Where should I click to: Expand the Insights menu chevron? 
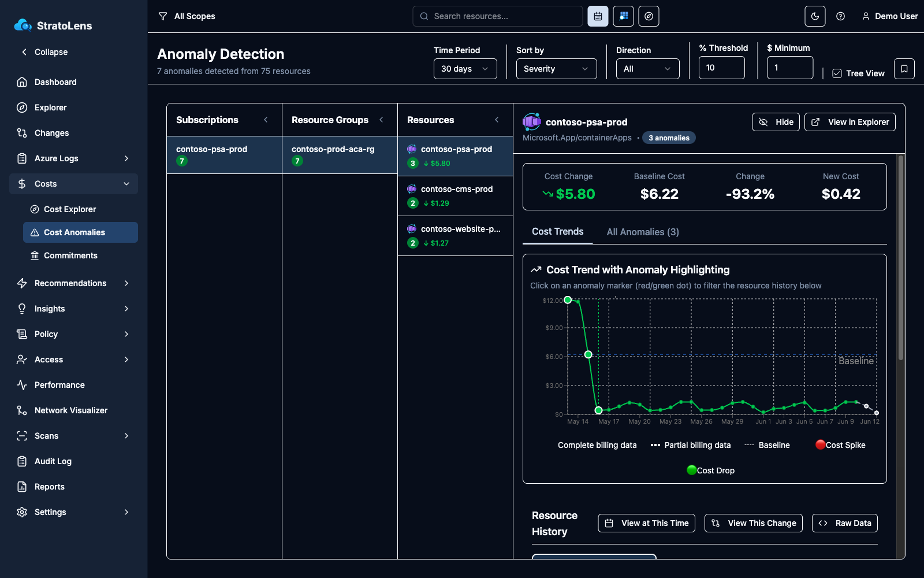click(x=126, y=309)
